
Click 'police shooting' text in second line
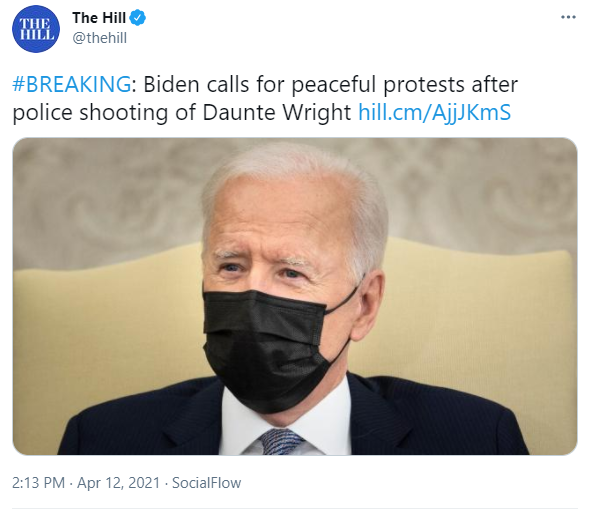(90, 113)
